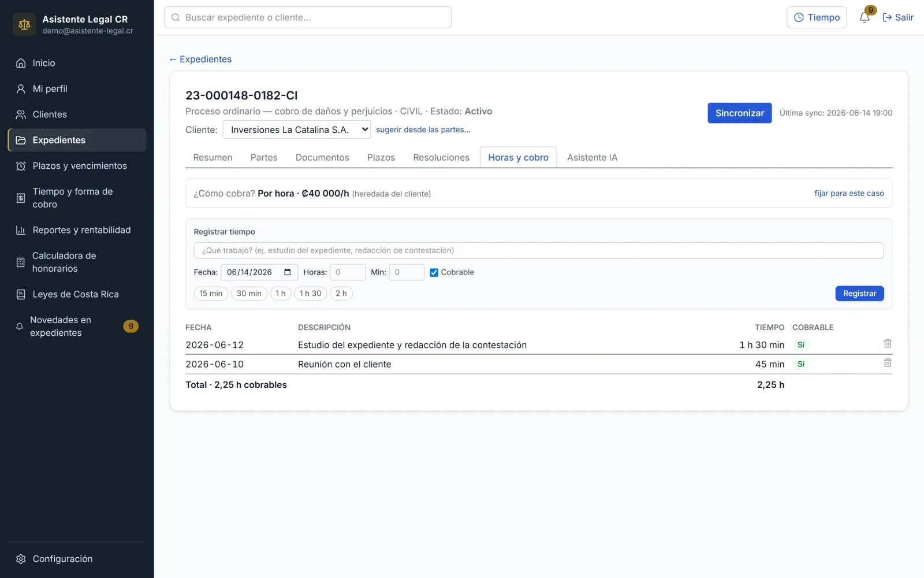This screenshot has width=924, height=578.
Task: Click the Salir logout icon
Action: (x=887, y=17)
